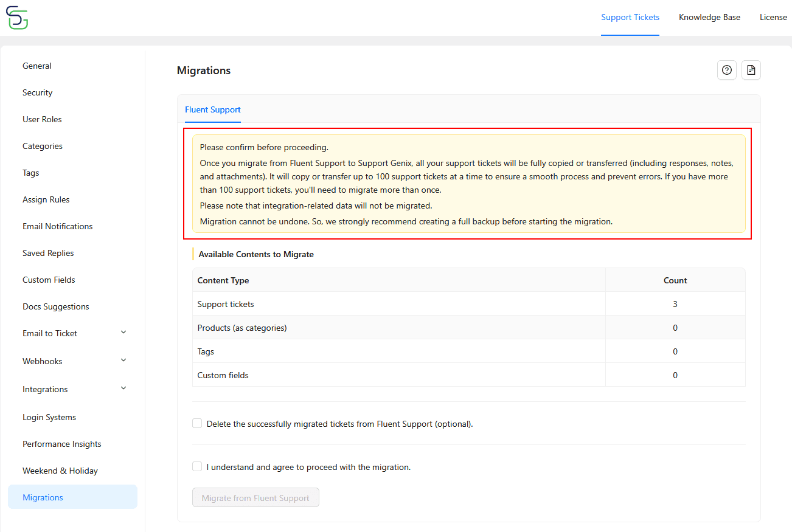The height and width of the screenshot is (532, 792).
Task: Click the Products (as categories) row label
Action: pos(242,328)
